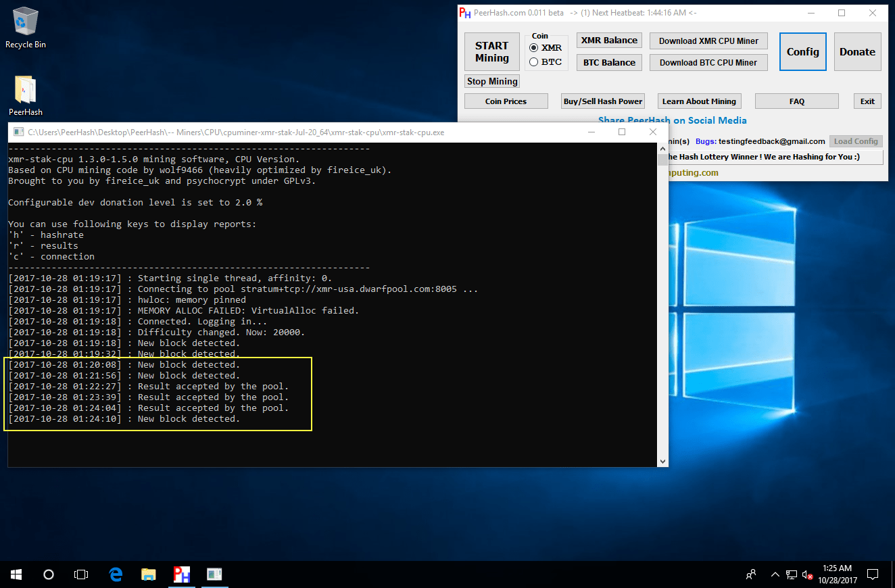Viewport: 895px width, 588px height.
Task: Click console scrollbar down arrow
Action: (662, 461)
